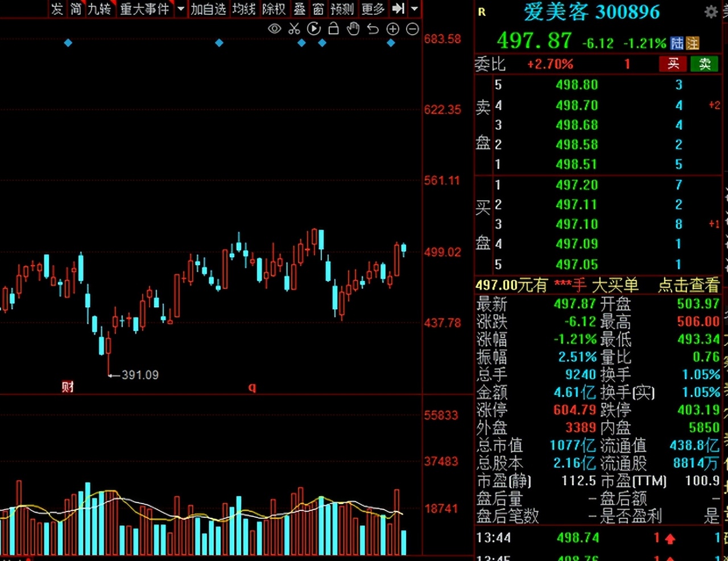Click the 最高 value 506.00
Image resolution: width=728 pixels, height=561 pixels.
pos(698,321)
